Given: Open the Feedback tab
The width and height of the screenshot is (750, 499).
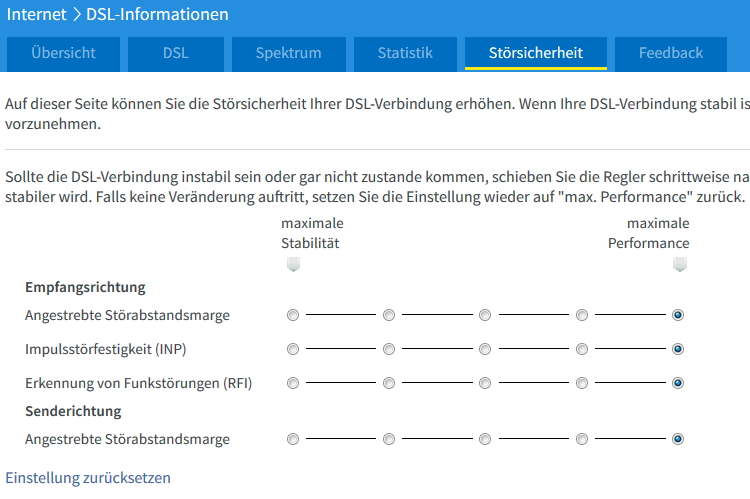Looking at the screenshot, I should [671, 54].
